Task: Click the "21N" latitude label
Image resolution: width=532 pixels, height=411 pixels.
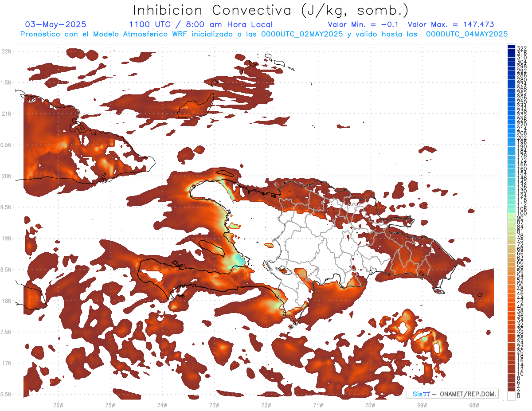Action: [8, 114]
